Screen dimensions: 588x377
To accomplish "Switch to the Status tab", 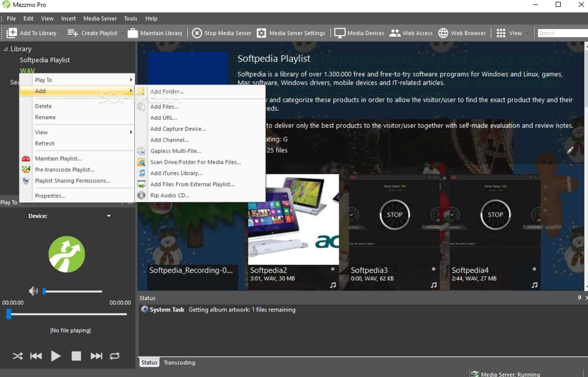I will click(x=149, y=363).
